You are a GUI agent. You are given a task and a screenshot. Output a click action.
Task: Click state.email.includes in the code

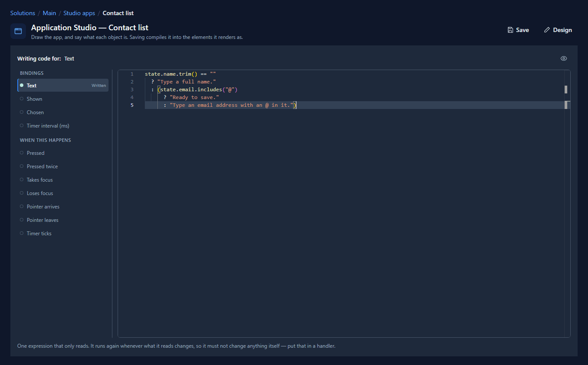(192, 90)
